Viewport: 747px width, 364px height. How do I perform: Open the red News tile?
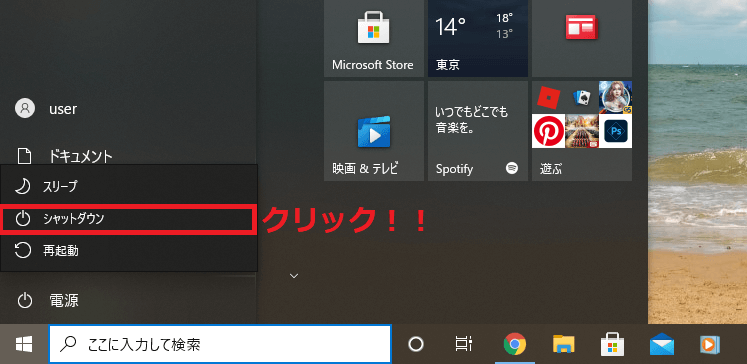click(x=582, y=38)
